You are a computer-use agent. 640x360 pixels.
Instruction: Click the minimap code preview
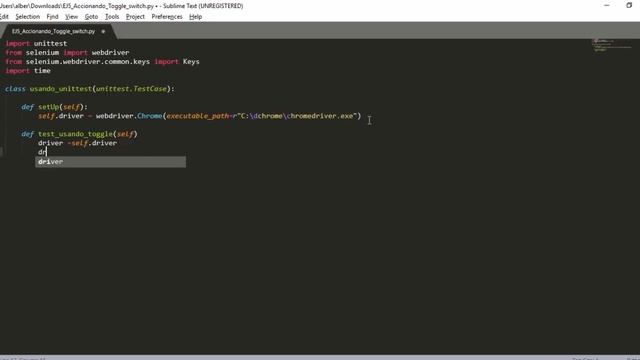coord(612,45)
